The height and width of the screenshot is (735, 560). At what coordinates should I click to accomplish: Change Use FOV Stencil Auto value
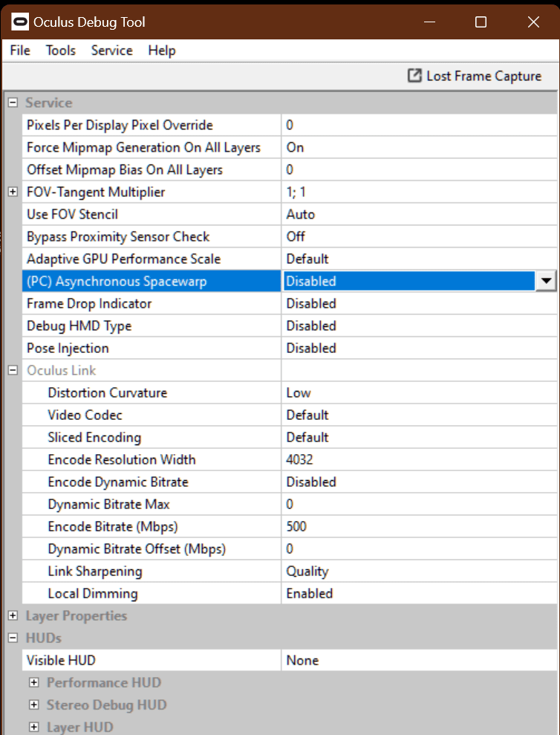point(419,214)
